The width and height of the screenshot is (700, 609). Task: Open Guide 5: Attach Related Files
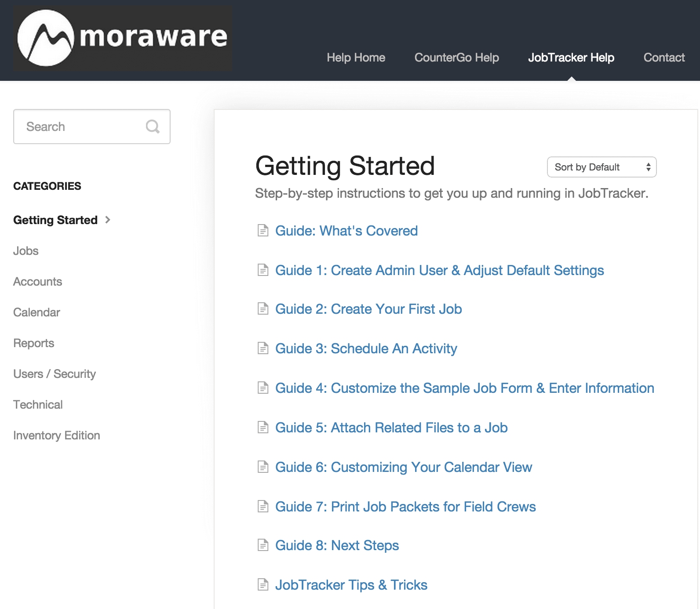(391, 428)
